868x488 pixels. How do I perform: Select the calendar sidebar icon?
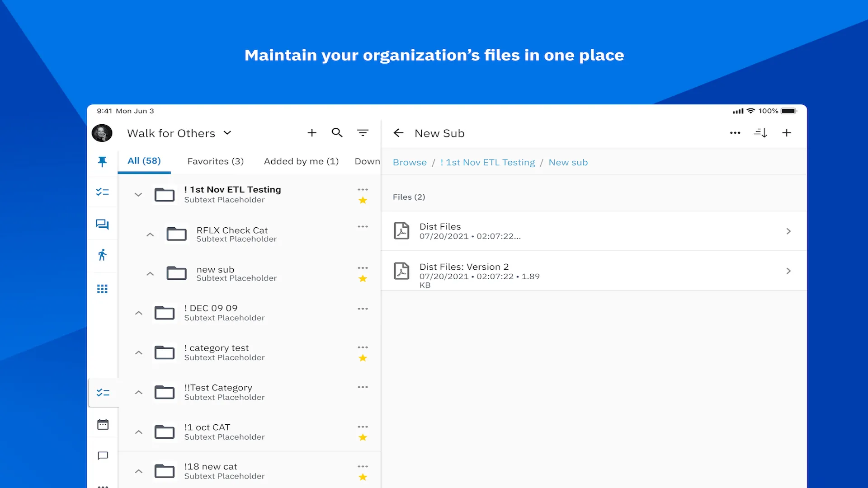[x=103, y=424]
